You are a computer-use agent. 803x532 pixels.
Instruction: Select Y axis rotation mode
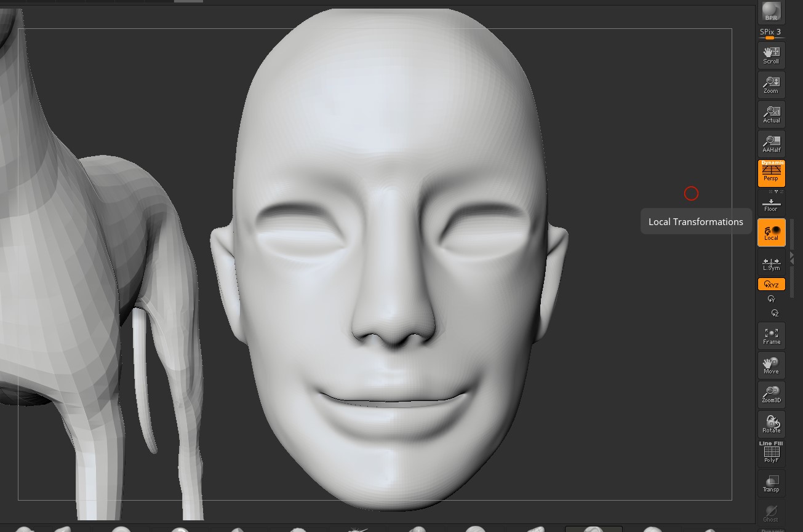point(771,299)
